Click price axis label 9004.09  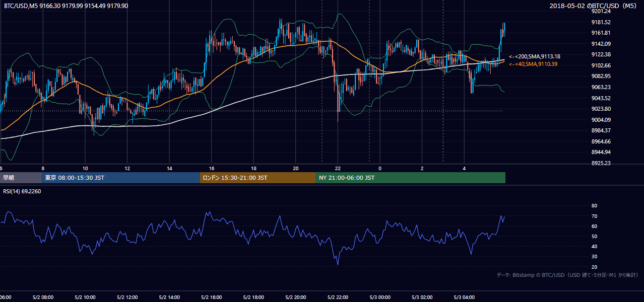tap(601, 120)
